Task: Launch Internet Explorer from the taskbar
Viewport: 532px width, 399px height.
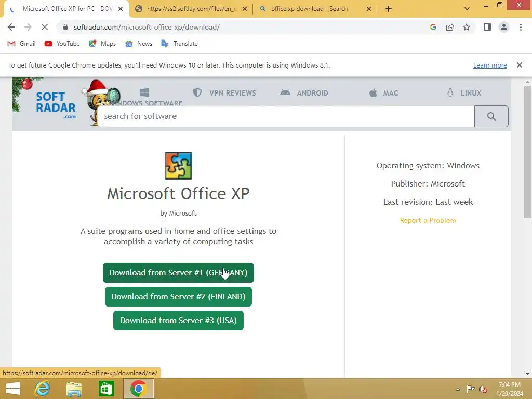Action: 43,389
